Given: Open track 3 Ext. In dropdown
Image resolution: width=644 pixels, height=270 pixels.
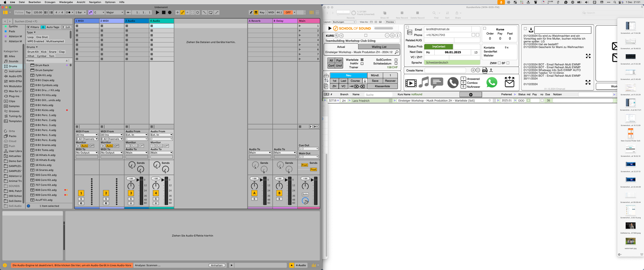Looking at the screenshot, I should [136, 135].
